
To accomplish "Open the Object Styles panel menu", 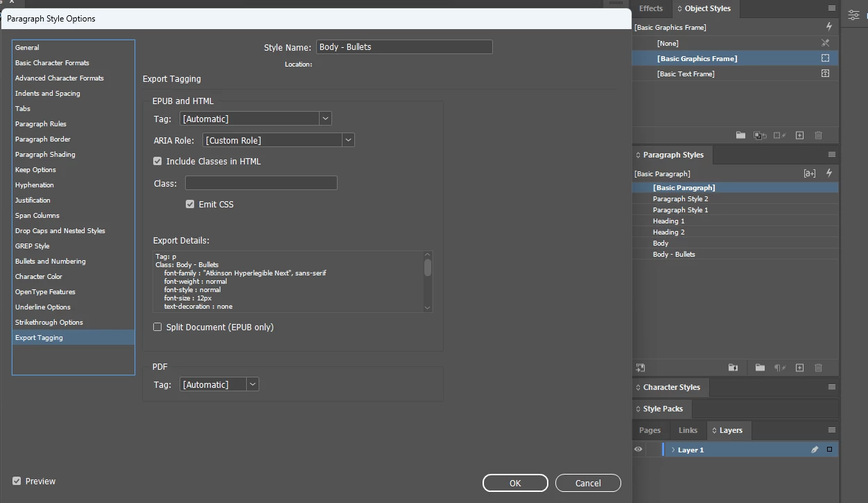I will tap(831, 8).
